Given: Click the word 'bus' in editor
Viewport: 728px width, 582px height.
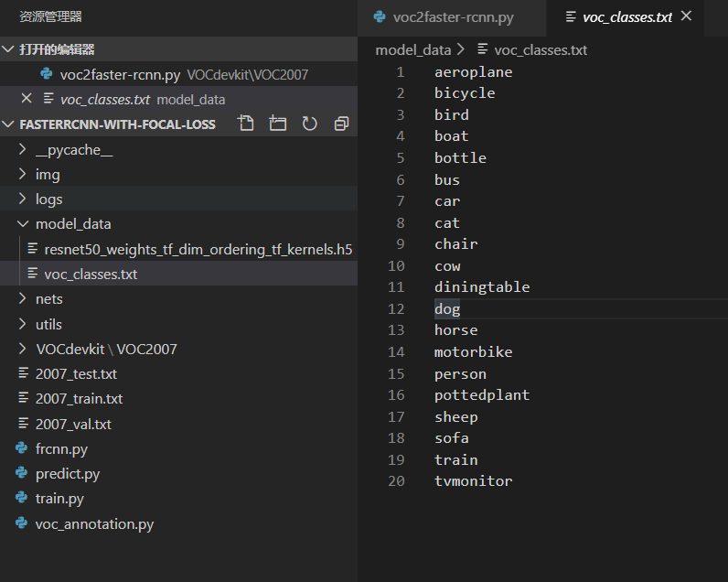Looking at the screenshot, I should (x=446, y=179).
